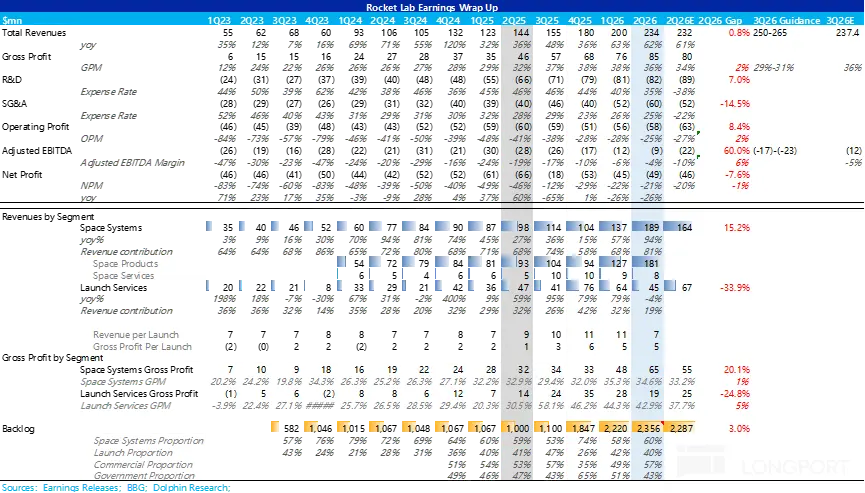This screenshot has width=865, height=493.
Task: Click the '-33.9%' Launch Services gap cell
Action: 735,288
